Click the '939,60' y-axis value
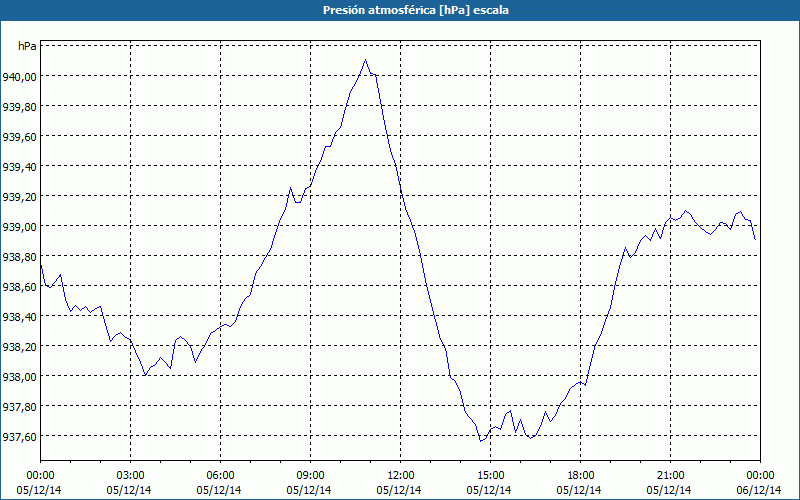This screenshot has width=800, height=500. point(19,137)
